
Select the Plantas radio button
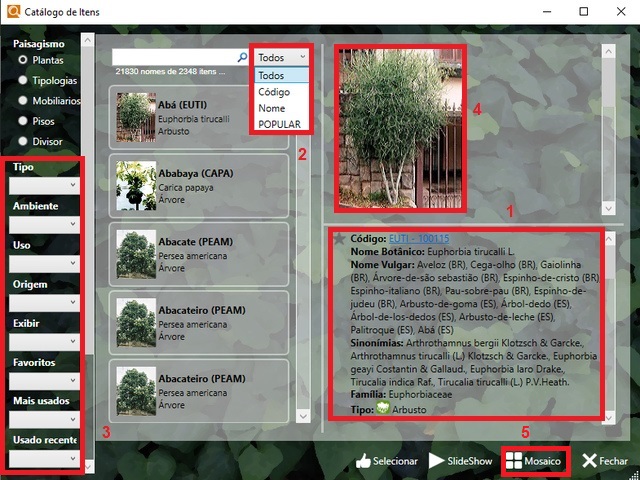click(22, 60)
